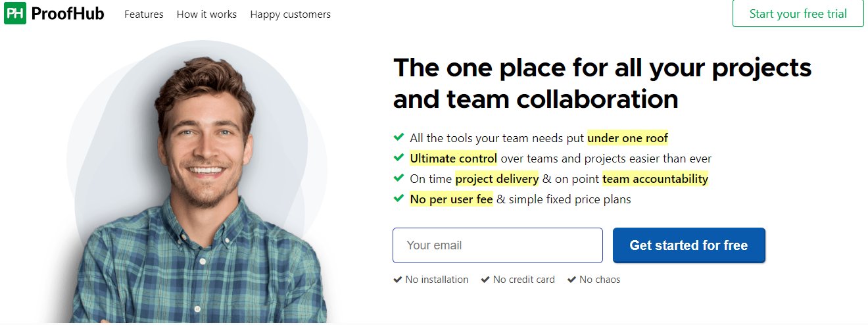Click the highlighted 'under one roof' text
The height and width of the screenshot is (325, 868).
628,138
